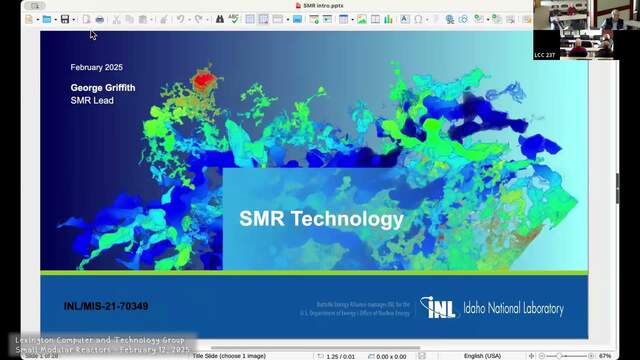640x360 pixels.
Task: Click the Open folder icon
Action: 47,19
